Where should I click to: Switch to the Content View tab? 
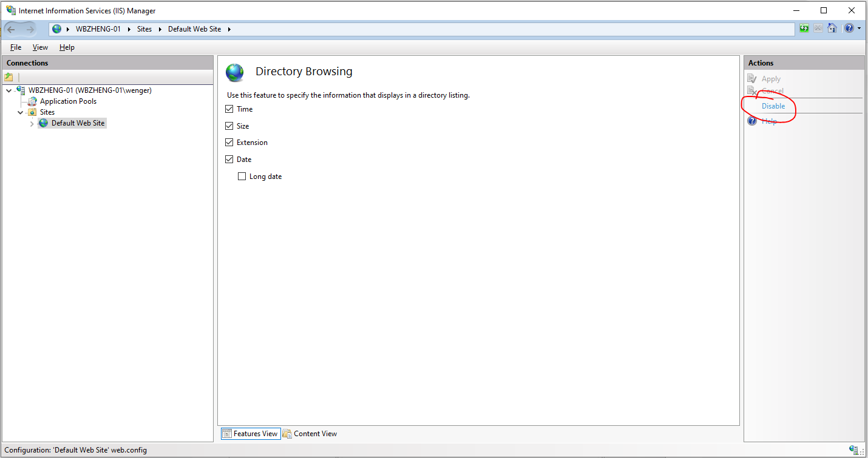(x=310, y=433)
